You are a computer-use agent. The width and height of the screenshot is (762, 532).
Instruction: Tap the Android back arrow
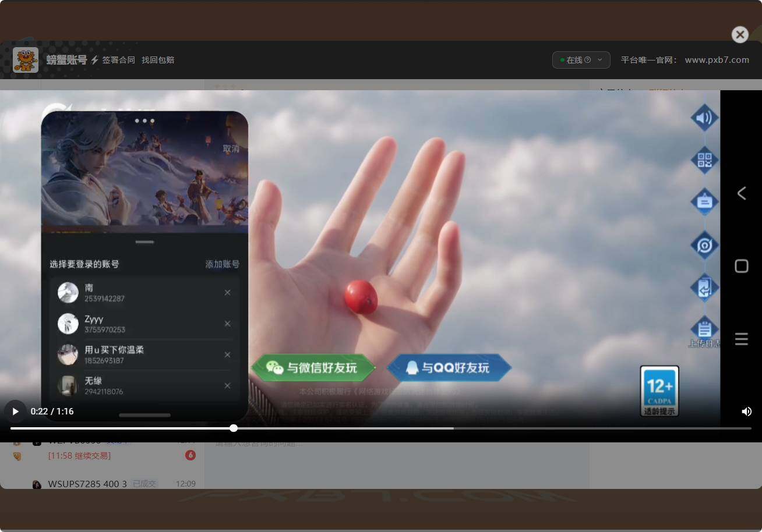pyautogui.click(x=741, y=193)
